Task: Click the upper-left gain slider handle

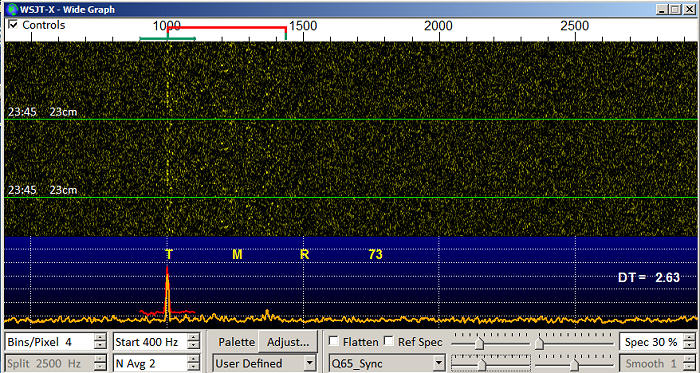Action: (479, 344)
